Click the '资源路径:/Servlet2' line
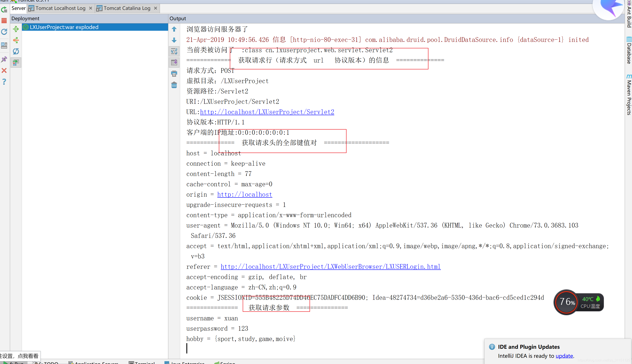The image size is (632, 364). (x=217, y=91)
